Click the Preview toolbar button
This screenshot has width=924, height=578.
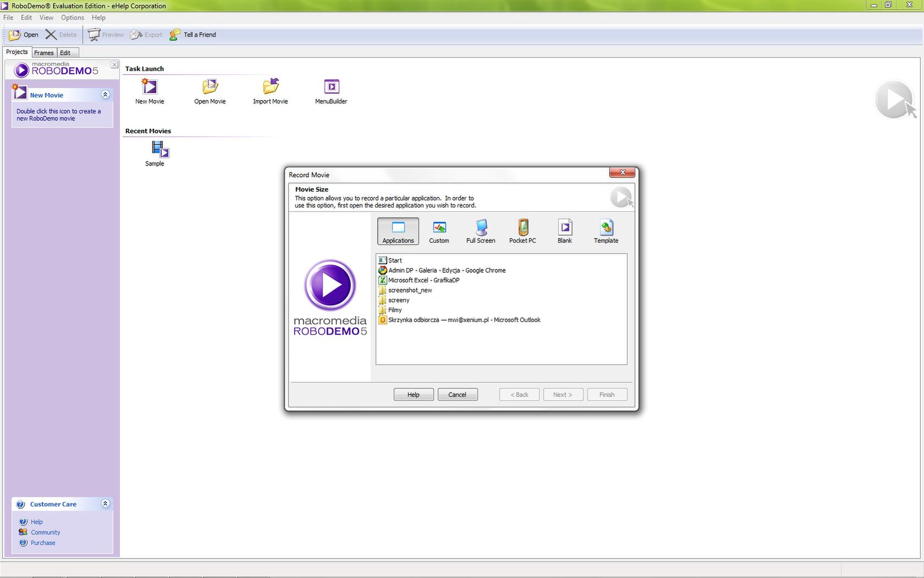pos(106,35)
